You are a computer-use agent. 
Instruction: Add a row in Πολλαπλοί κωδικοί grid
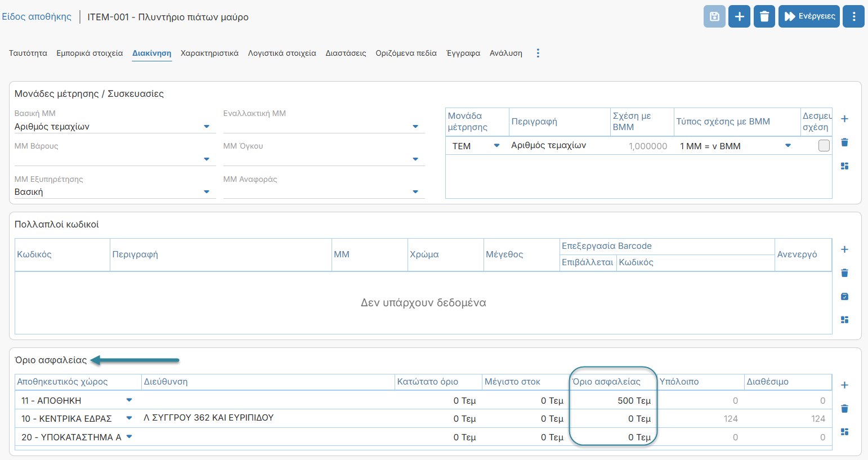pos(844,249)
